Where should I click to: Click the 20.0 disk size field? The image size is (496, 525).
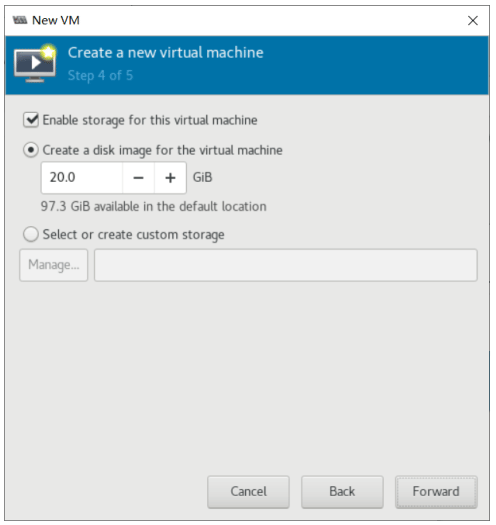pyautogui.click(x=82, y=178)
